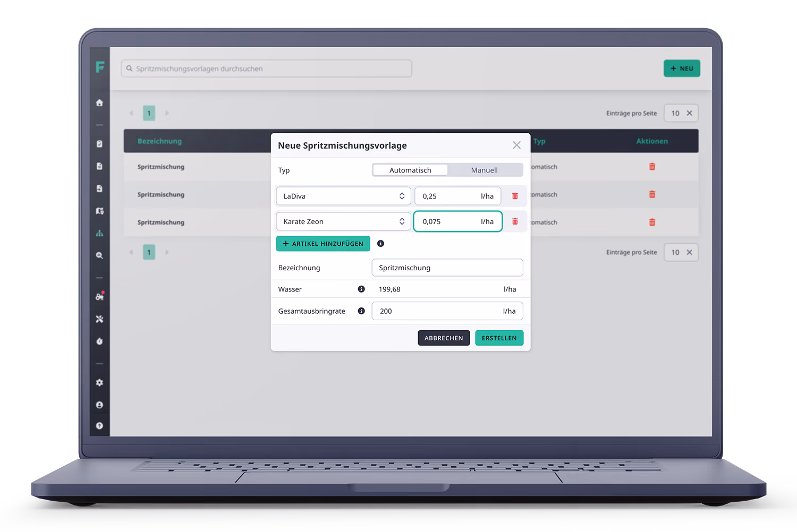Viewport: 797px width, 532px height.
Task: Sort by Bezeichnung column header
Action: click(x=159, y=141)
